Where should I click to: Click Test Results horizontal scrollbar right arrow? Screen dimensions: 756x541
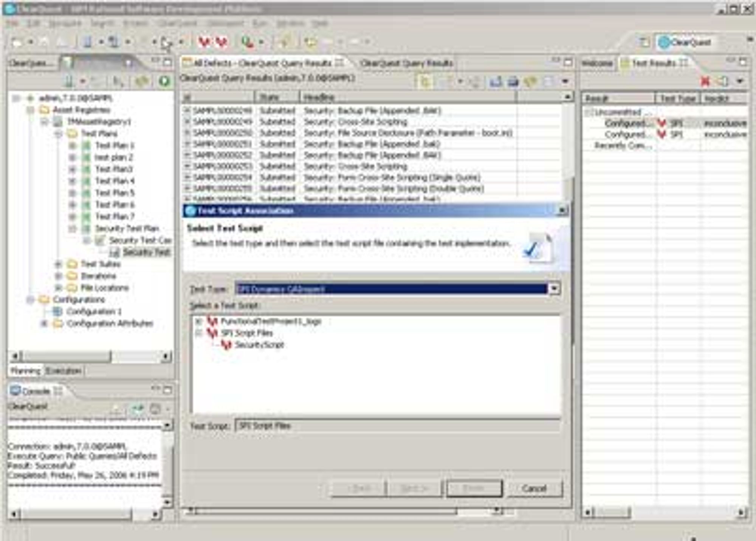coord(741,513)
